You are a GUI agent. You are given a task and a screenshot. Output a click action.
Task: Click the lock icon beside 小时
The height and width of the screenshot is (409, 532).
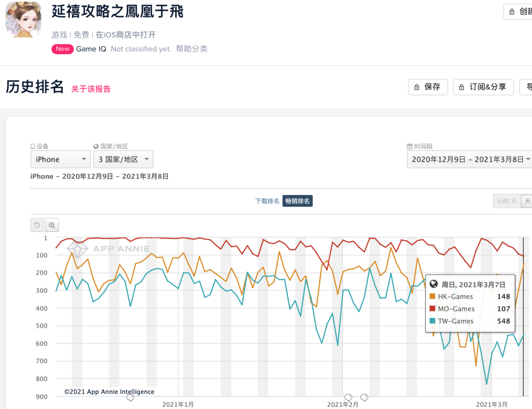[514, 201]
